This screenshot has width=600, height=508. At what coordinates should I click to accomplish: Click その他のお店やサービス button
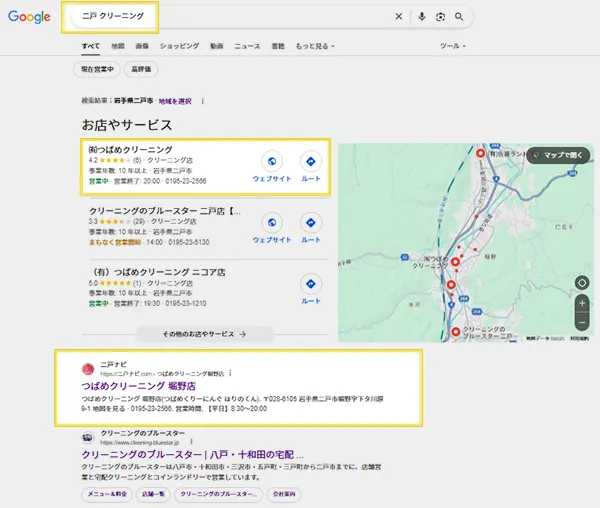coord(205,334)
